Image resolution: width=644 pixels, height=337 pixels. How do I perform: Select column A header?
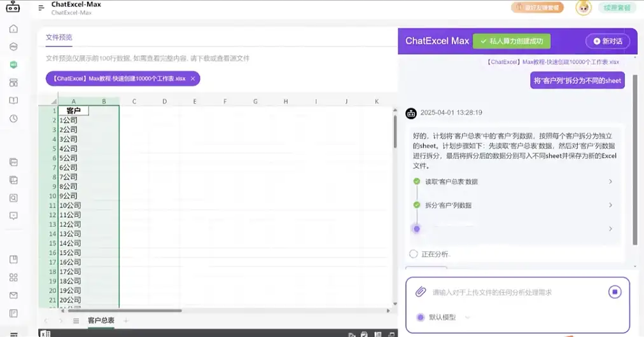(74, 101)
